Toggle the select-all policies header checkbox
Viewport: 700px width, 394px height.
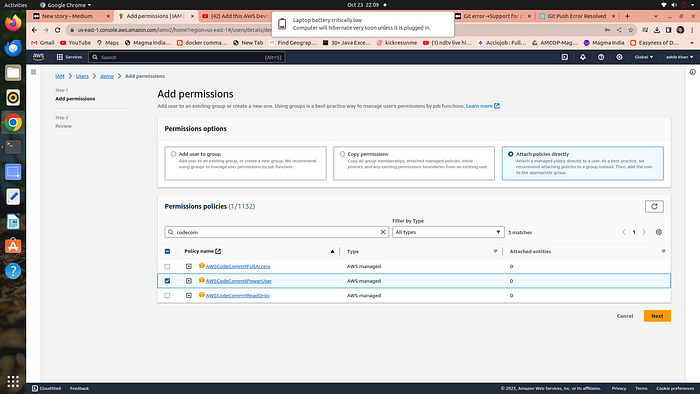[x=167, y=251]
